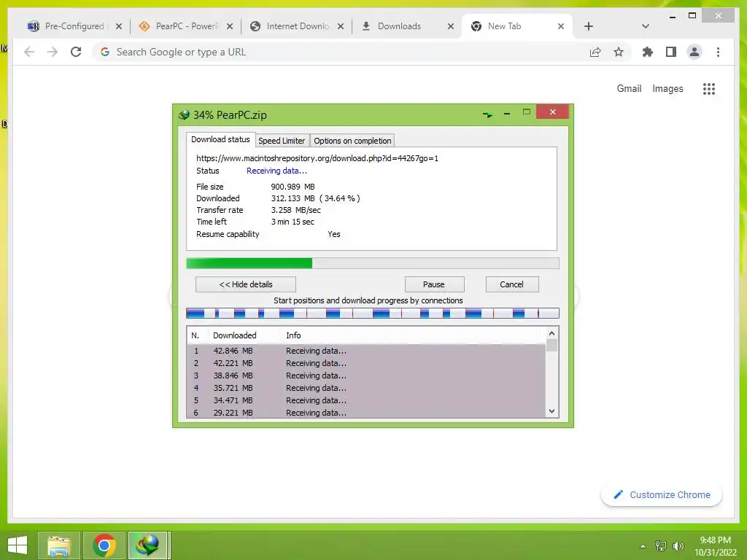Select connection row 5 with 34.471 MB
747x560 pixels.
pyautogui.click(x=366, y=400)
